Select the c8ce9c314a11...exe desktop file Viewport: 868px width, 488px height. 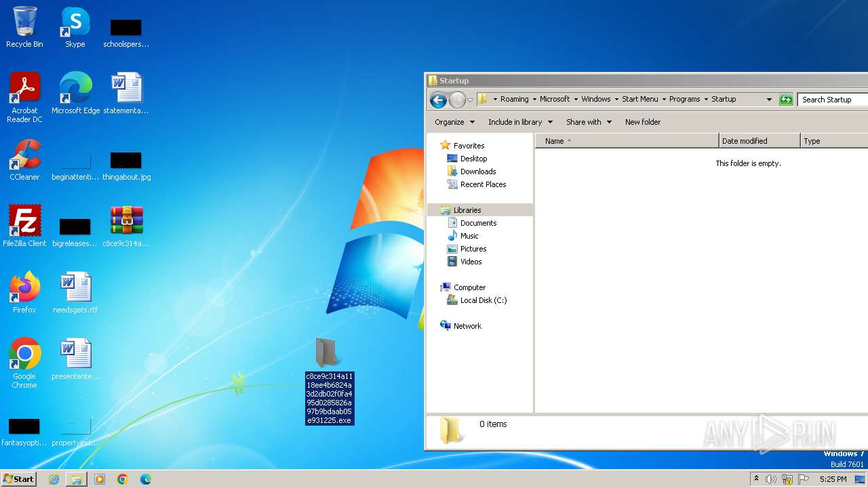click(x=330, y=381)
